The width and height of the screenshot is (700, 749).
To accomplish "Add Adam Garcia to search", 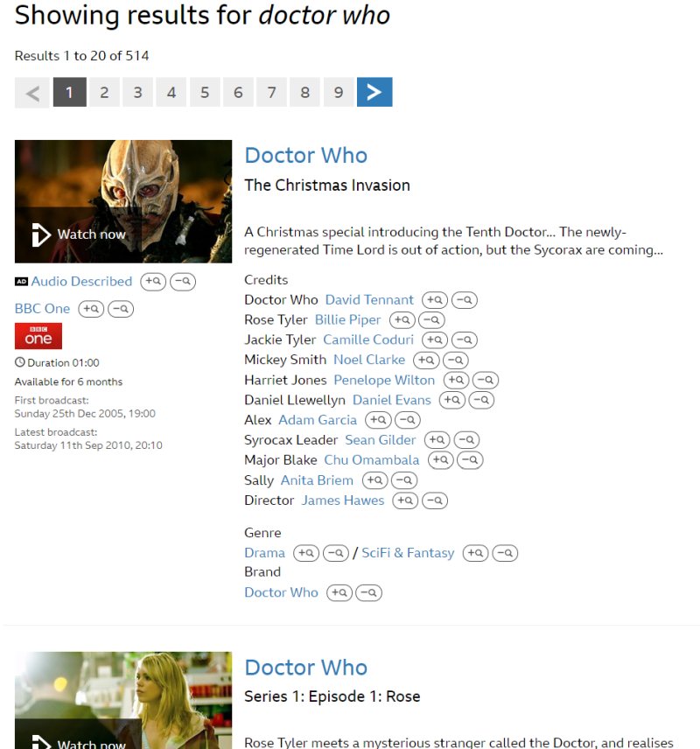I will [378, 420].
